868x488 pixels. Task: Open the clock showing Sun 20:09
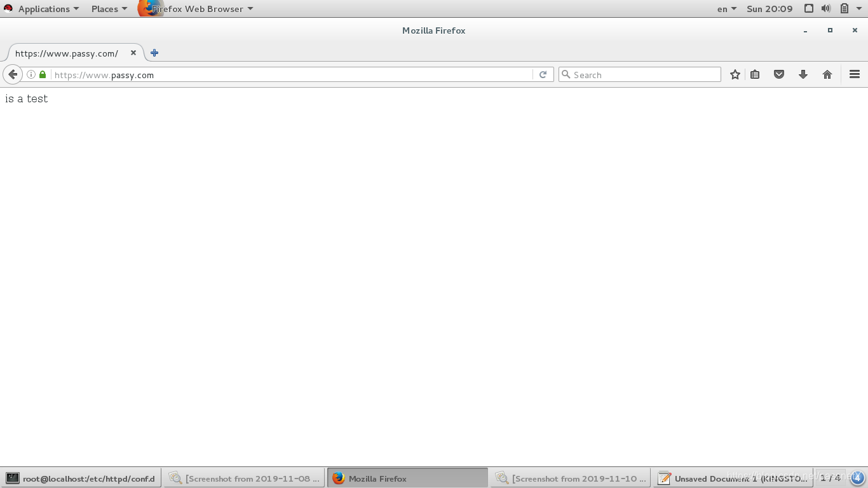(770, 9)
